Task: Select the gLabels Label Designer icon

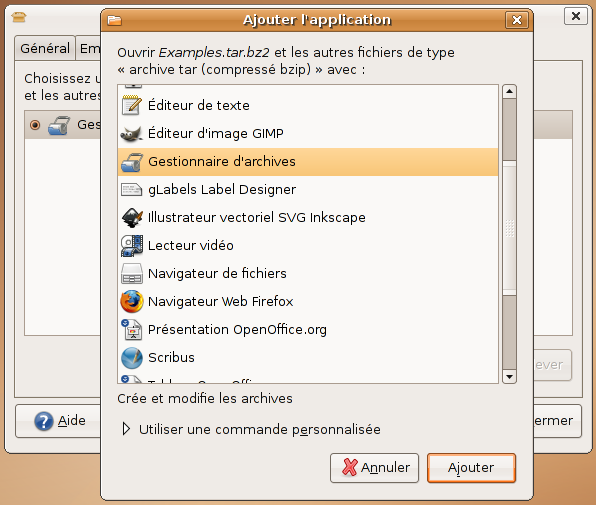Action: (132, 190)
